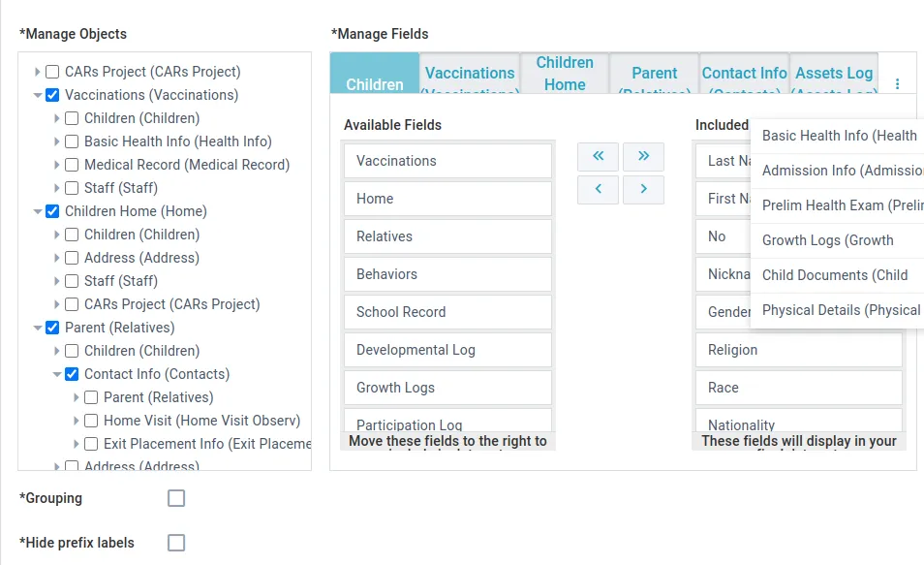Select Growth Logs in the overflow menu
924x565 pixels.
point(827,240)
